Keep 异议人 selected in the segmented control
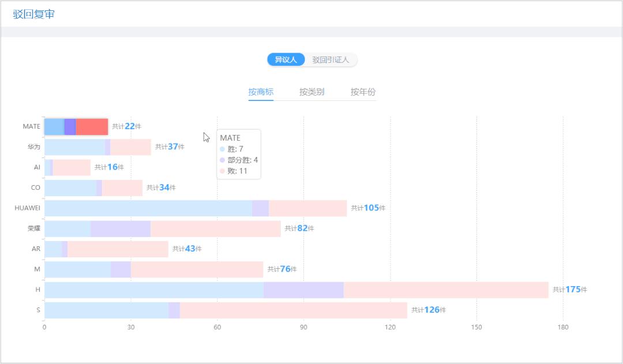623x364 pixels. click(x=286, y=59)
